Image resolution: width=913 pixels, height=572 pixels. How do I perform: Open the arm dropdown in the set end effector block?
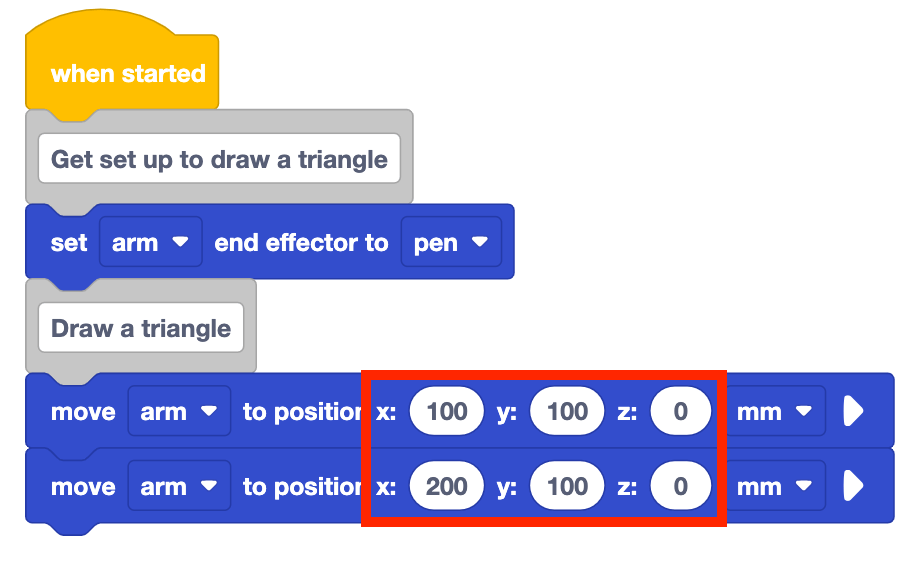pos(151,242)
